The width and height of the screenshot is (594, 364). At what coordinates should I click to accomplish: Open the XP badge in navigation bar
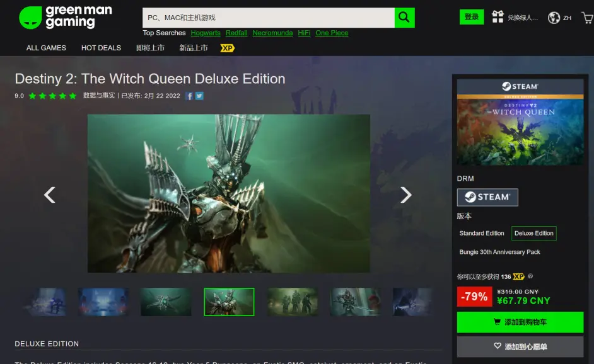pyautogui.click(x=227, y=48)
